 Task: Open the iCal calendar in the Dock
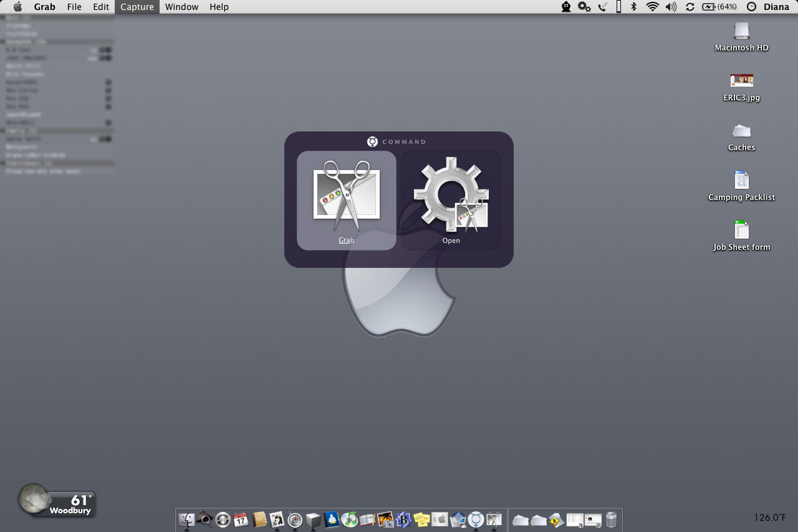pos(241,519)
